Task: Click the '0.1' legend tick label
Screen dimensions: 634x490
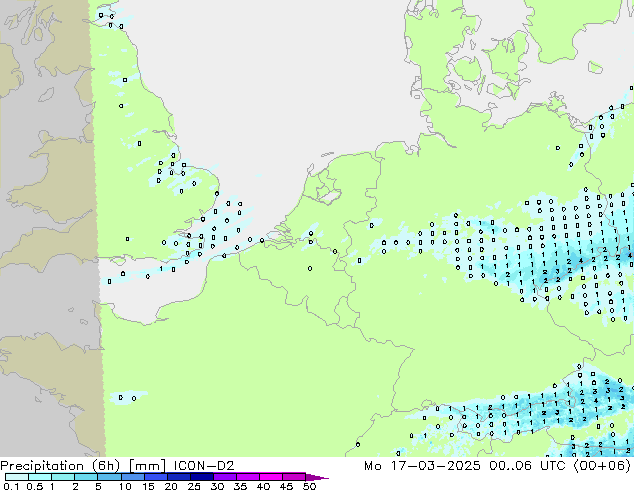Action: click(11, 486)
